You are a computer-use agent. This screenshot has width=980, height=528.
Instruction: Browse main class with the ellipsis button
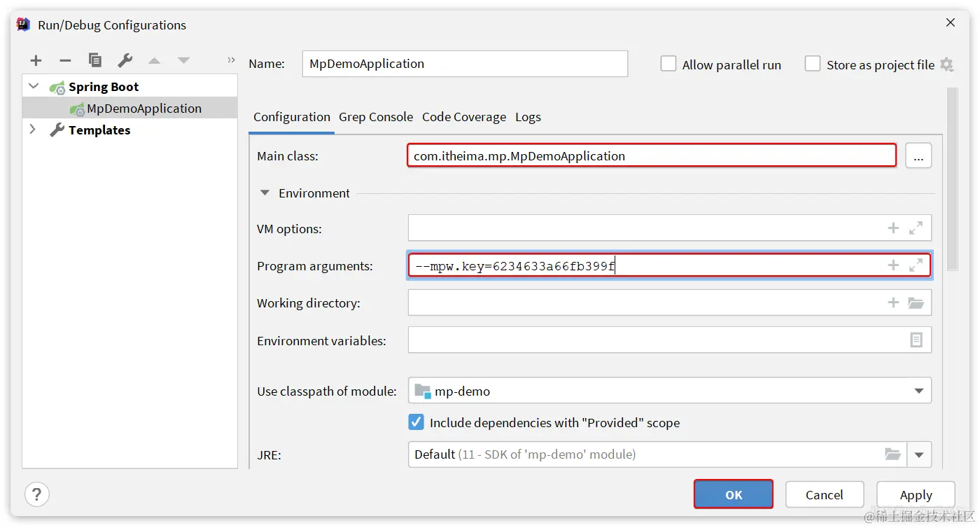[918, 156]
